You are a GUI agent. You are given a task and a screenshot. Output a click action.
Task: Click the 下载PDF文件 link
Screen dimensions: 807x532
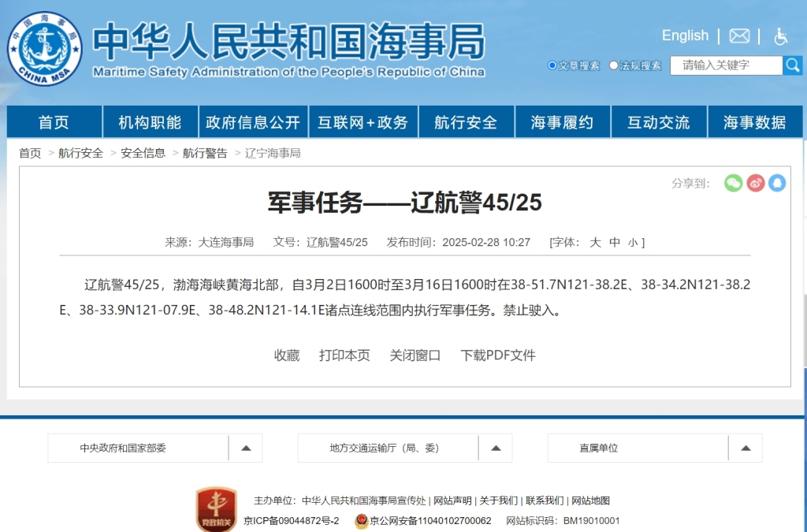pos(498,355)
